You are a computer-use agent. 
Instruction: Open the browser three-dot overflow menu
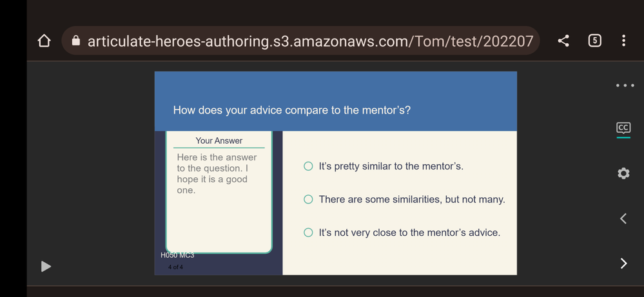point(623,41)
